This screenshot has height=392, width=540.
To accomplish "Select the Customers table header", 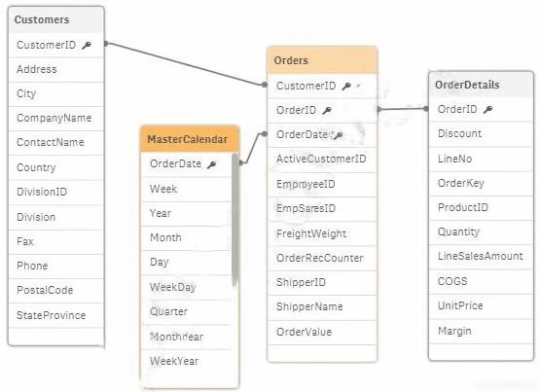I will [x=56, y=19].
